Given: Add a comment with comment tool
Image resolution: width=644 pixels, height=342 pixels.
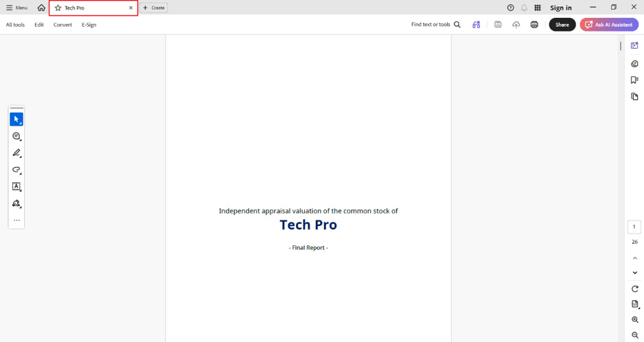Looking at the screenshot, I should [x=16, y=136].
